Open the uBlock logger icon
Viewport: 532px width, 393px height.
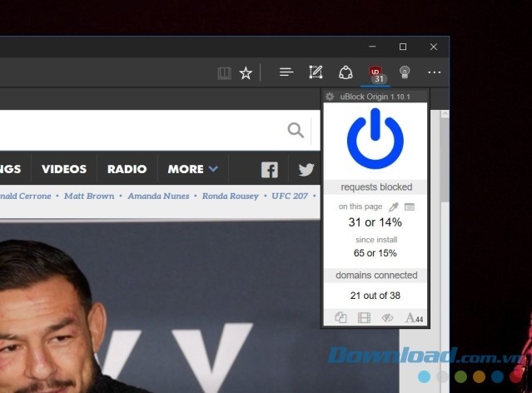(x=410, y=206)
